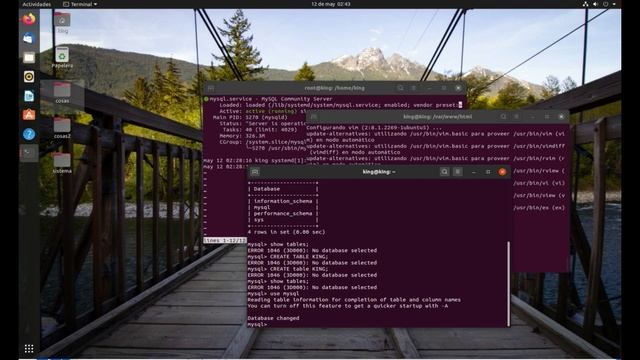Launch LibreOffice Writer from the dock
Image resolution: width=640 pixels, height=360 pixels.
point(29,96)
